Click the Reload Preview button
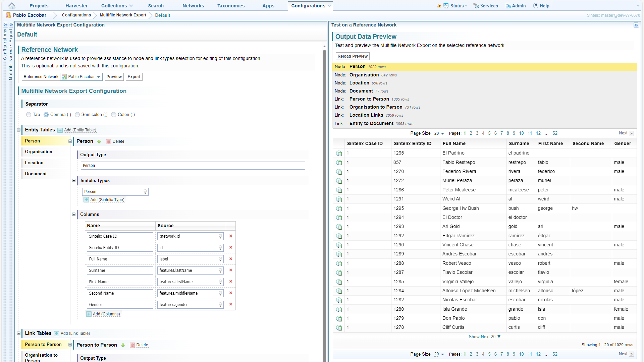The height and width of the screenshot is (362, 644). click(x=353, y=56)
